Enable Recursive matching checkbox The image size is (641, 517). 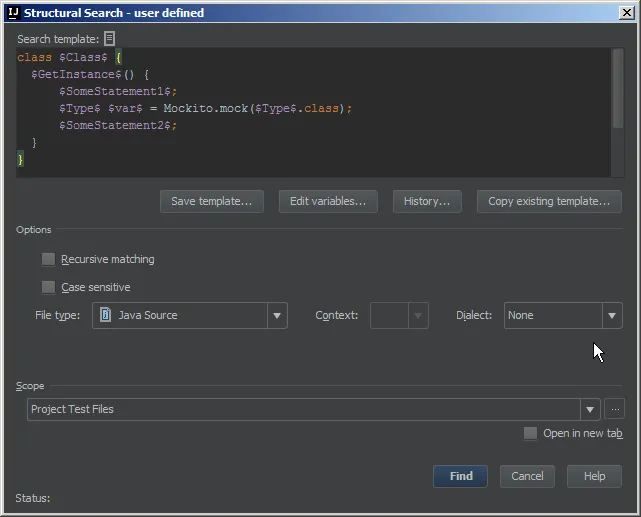(48, 259)
